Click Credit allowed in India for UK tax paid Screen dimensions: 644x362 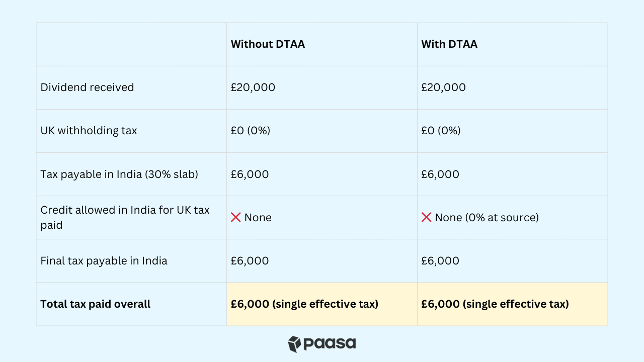pos(125,217)
